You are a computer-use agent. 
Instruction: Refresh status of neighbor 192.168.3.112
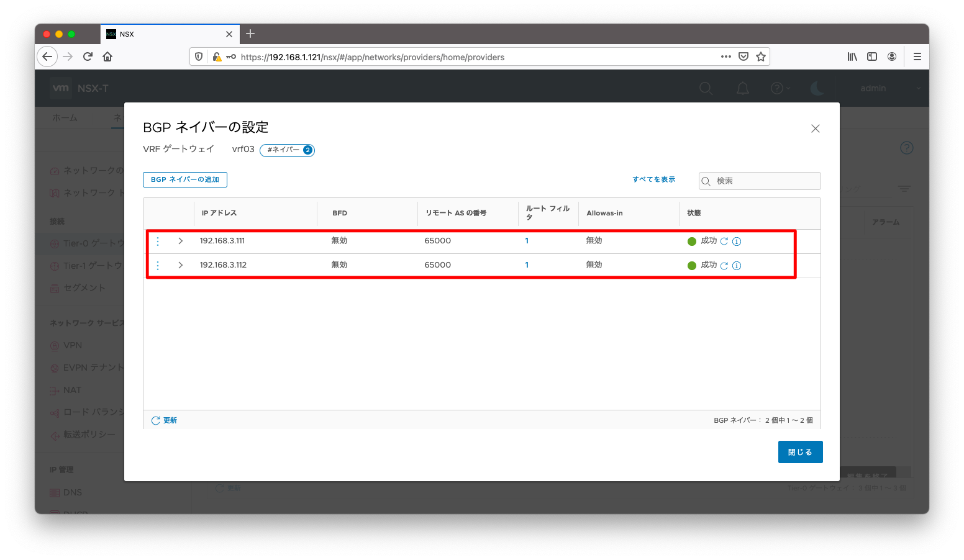coord(724,266)
